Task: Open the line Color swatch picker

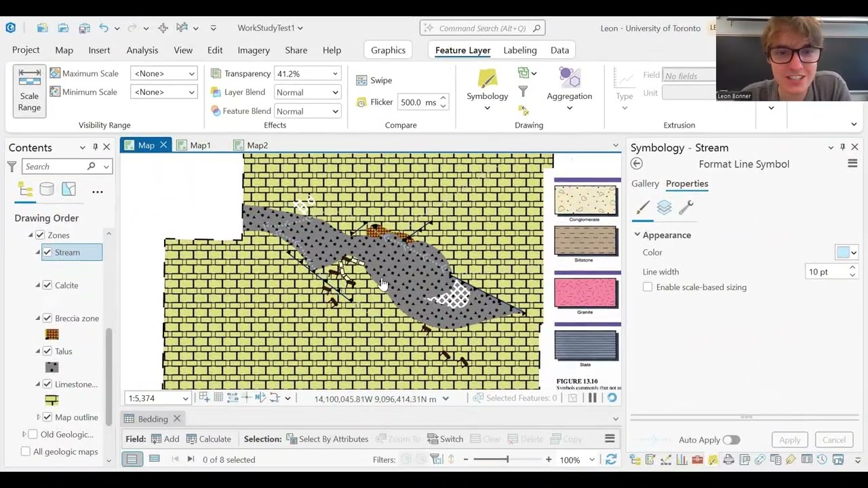Action: pos(846,253)
